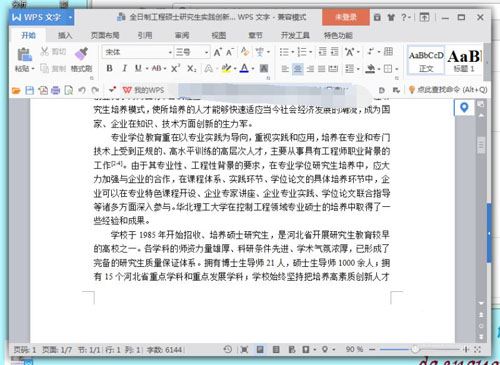Click the navigation location pin icon

(x=464, y=108)
